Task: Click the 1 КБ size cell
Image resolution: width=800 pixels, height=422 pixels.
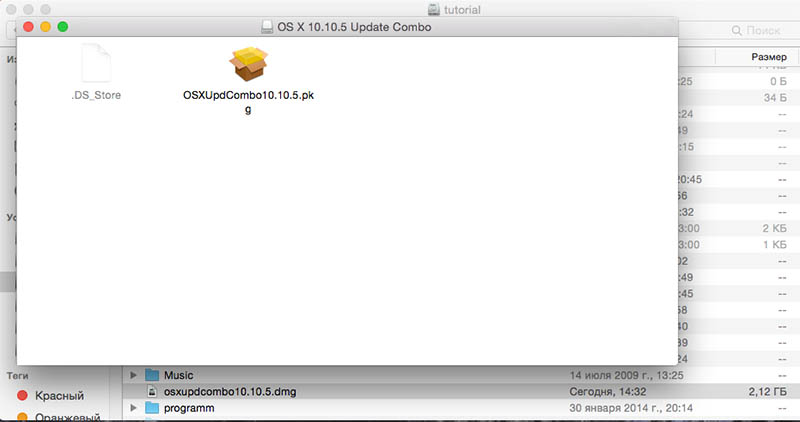Action: pyautogui.click(x=774, y=244)
